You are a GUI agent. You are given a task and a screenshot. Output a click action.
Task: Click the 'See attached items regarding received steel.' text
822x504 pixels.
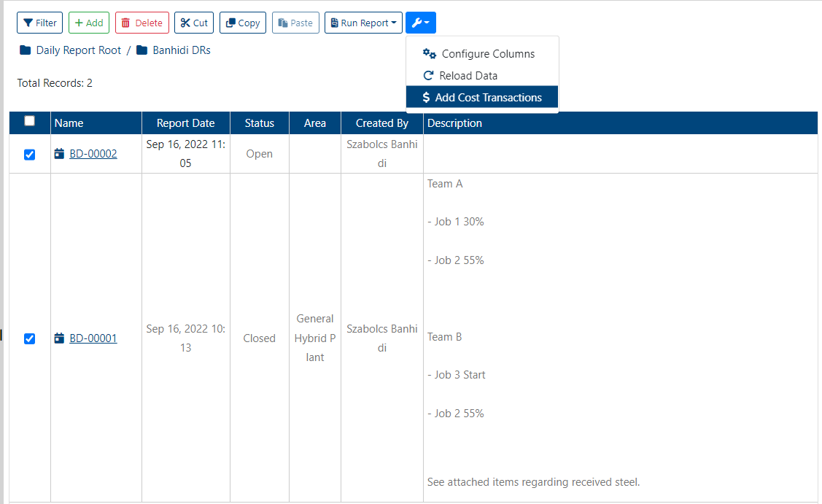click(534, 482)
